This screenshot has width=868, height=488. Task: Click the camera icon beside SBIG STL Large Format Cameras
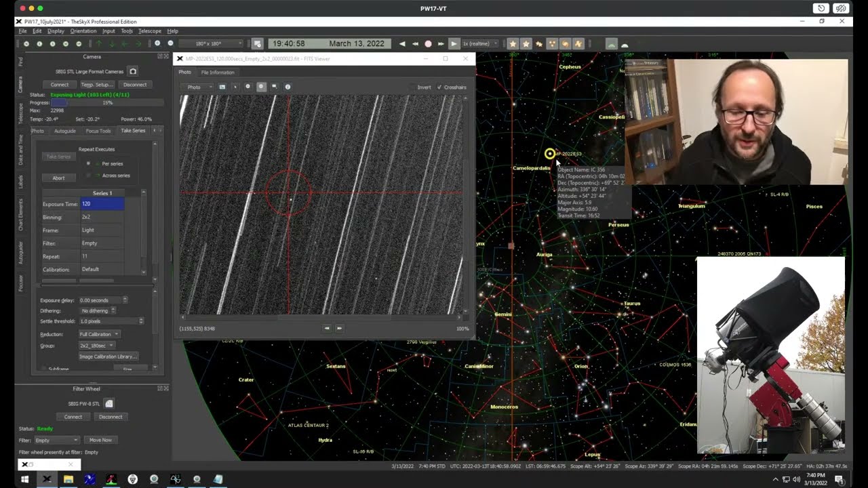pyautogui.click(x=133, y=71)
